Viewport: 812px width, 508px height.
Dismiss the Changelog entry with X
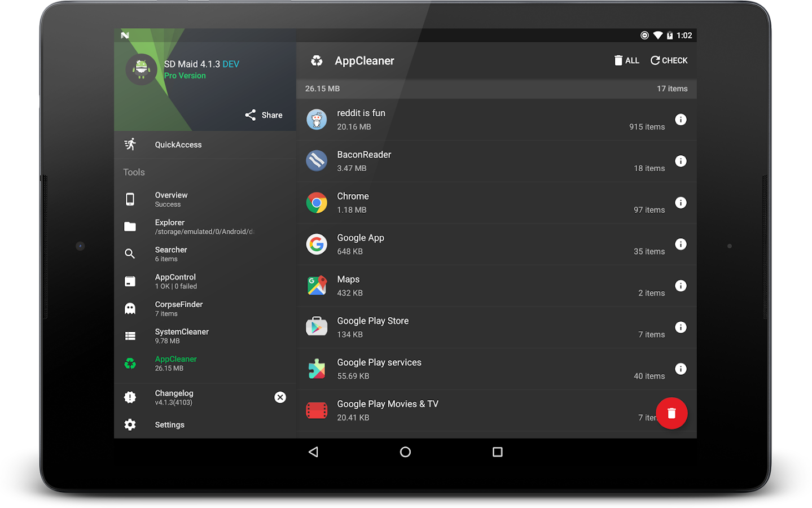pos(280,397)
